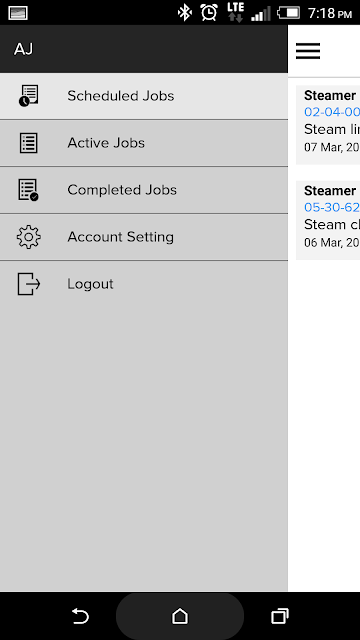Click the Completed Jobs checkmark-list icon
Image resolution: width=360 pixels, height=640 pixels.
point(29,190)
